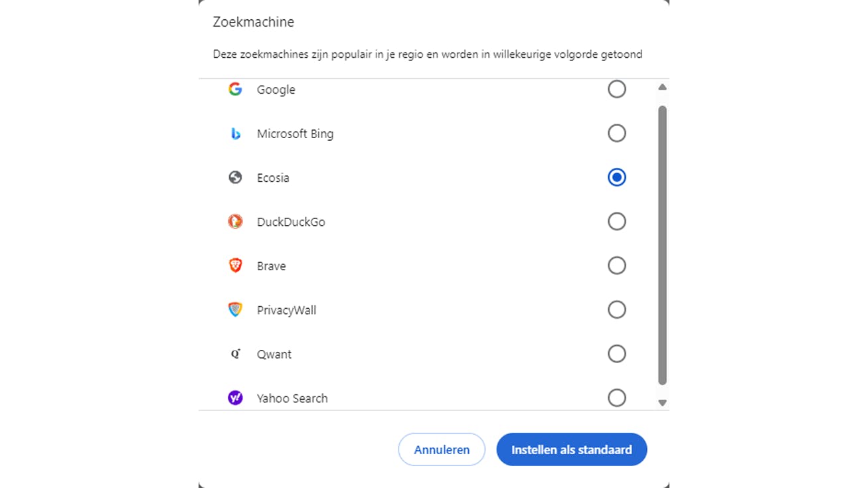Click the Ecosia label text
The width and height of the screenshot is (868, 488).
(272, 177)
